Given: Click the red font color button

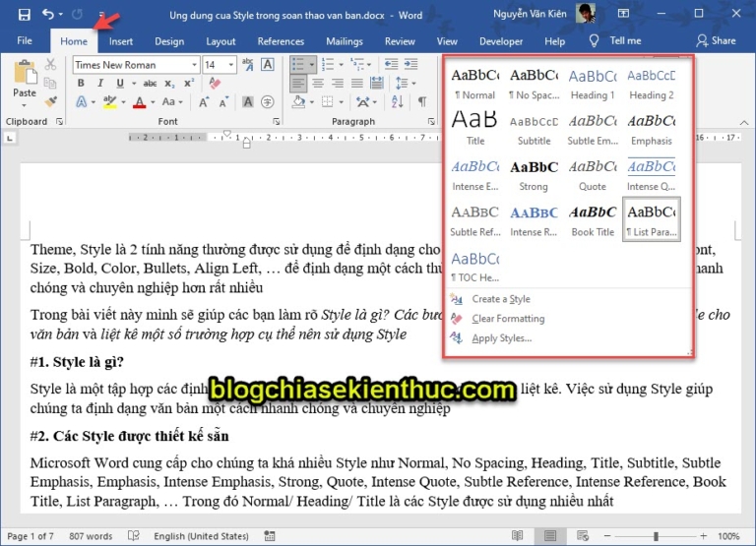Looking at the screenshot, I should (140, 101).
